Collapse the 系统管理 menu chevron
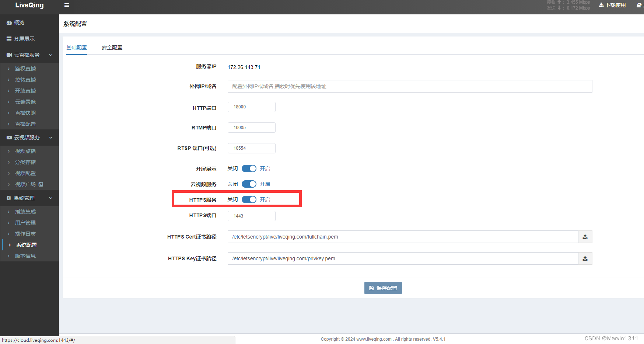Image resolution: width=644 pixels, height=344 pixels. click(51, 198)
